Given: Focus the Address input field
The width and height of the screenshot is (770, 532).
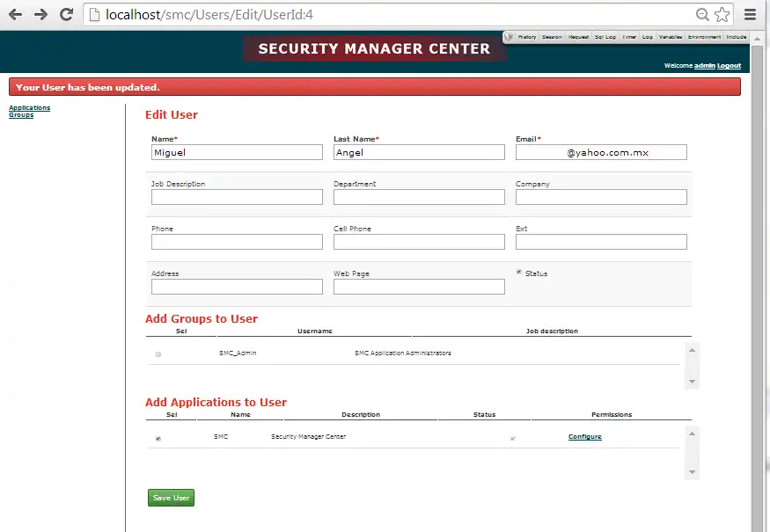Looking at the screenshot, I should pos(238,287).
